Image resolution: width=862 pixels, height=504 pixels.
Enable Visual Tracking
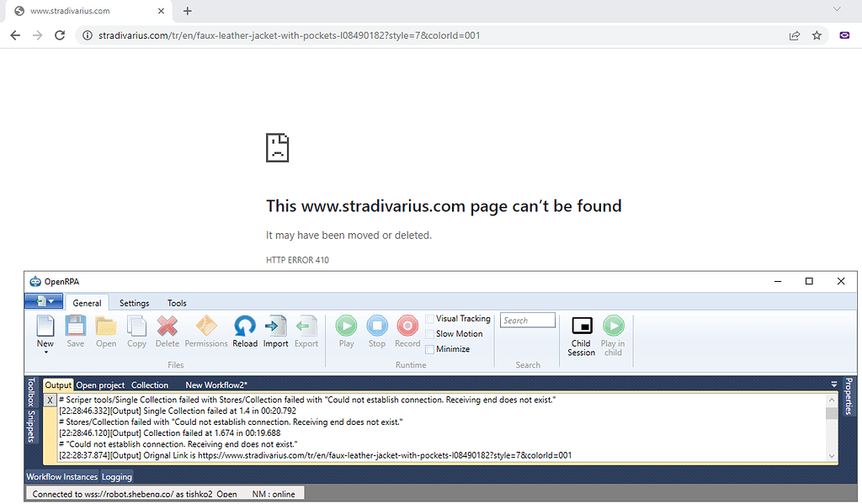pos(428,318)
